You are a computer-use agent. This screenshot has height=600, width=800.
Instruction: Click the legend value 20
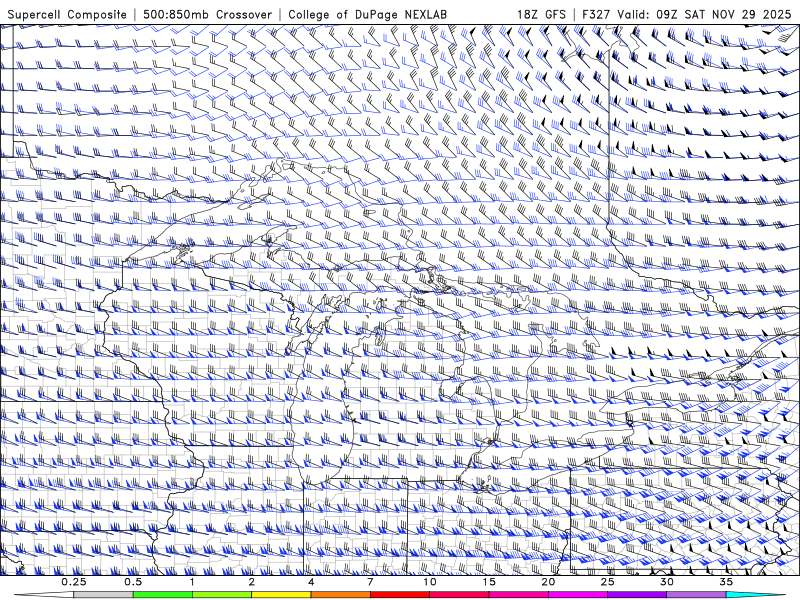click(548, 582)
